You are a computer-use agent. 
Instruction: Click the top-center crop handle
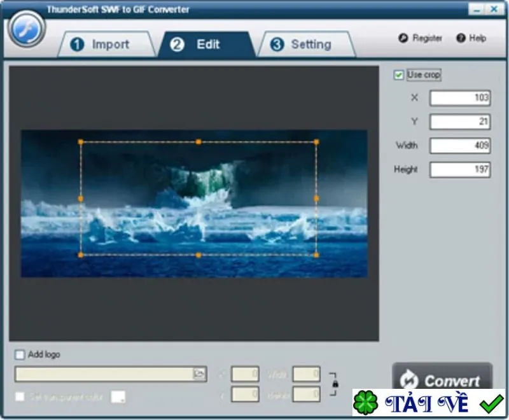pyautogui.click(x=199, y=142)
